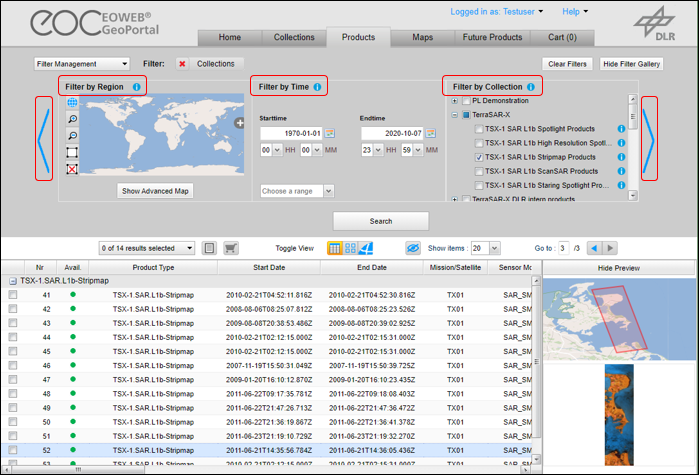Activate the draw rectangle region tool
Screen dimensions: 699x475
(72, 152)
